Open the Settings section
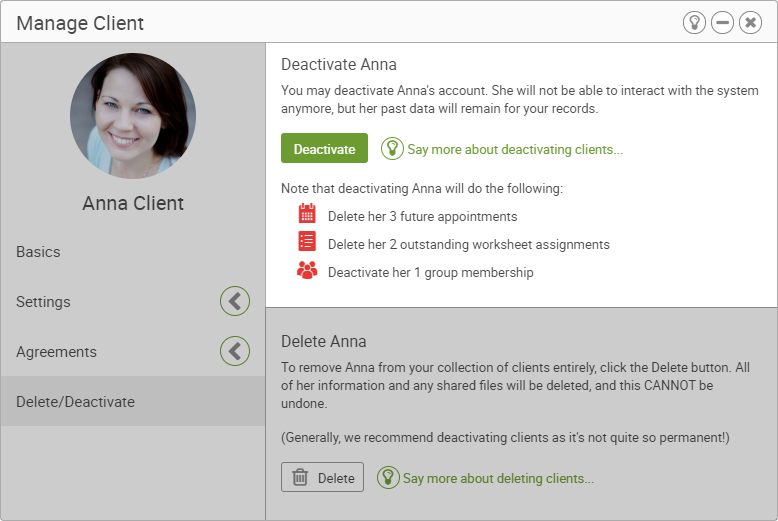Screen dimensions: 778x521 [132, 302]
